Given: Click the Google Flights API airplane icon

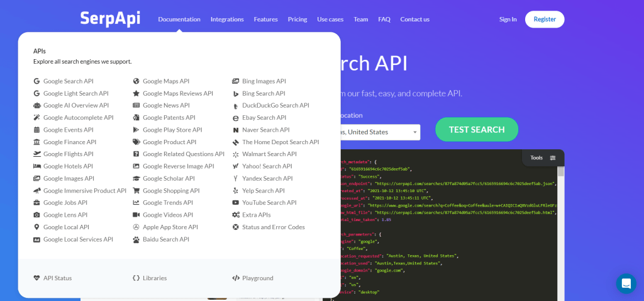Looking at the screenshot, I should 37,154.
